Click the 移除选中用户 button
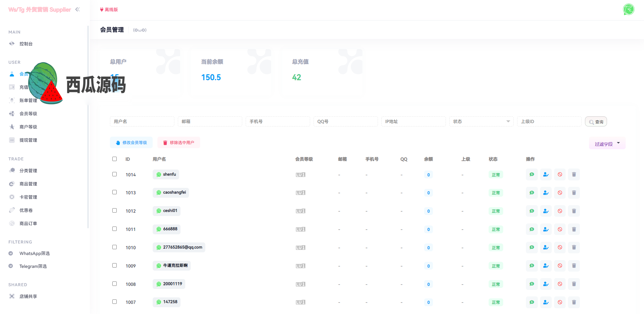The height and width of the screenshot is (314, 644). (179, 143)
